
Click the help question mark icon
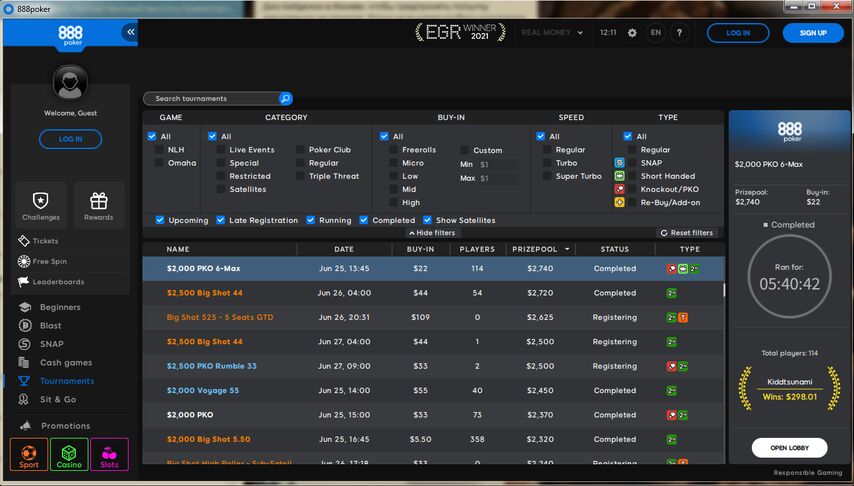(x=679, y=33)
